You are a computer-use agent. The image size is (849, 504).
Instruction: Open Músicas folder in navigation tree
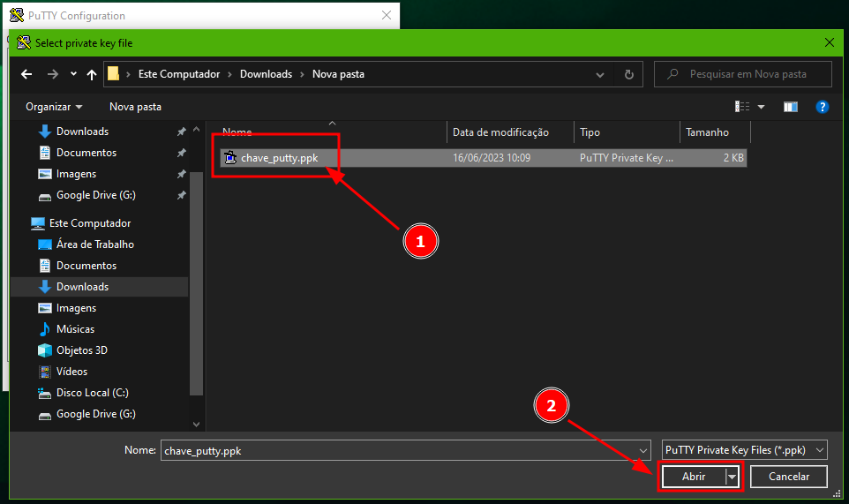(x=75, y=328)
